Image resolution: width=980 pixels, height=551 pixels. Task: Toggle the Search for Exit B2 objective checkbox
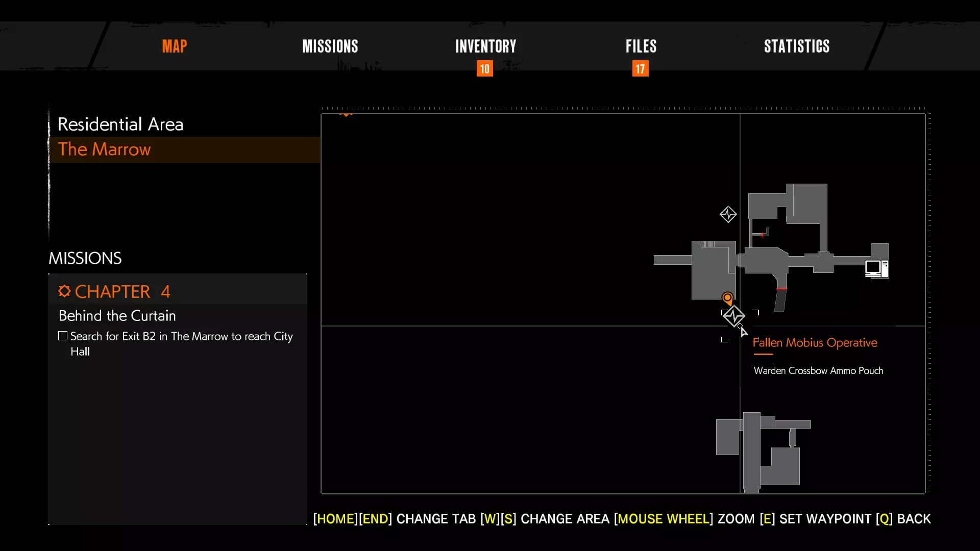point(63,336)
